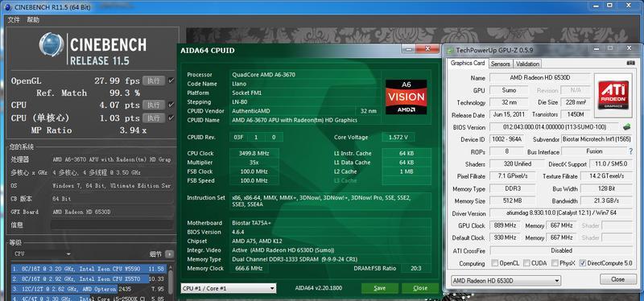The width and height of the screenshot is (644, 301).
Task: Click the Bus Interface question mark icon
Action: (630, 151)
